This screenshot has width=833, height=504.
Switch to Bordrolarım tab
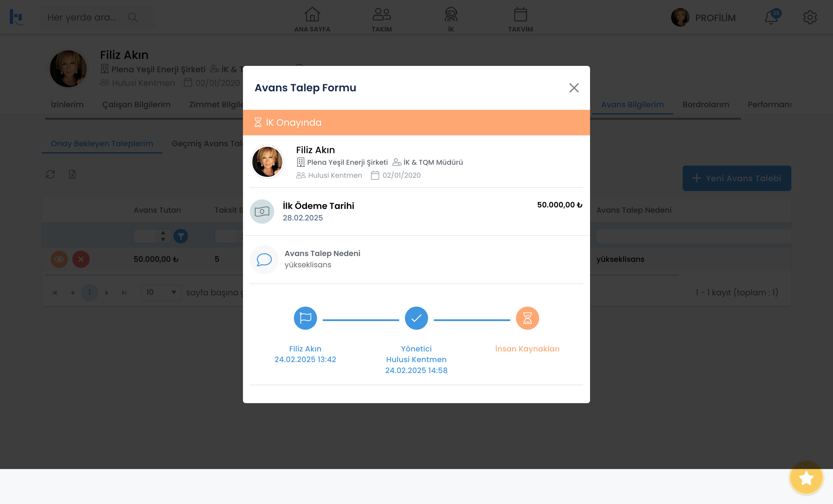705,104
